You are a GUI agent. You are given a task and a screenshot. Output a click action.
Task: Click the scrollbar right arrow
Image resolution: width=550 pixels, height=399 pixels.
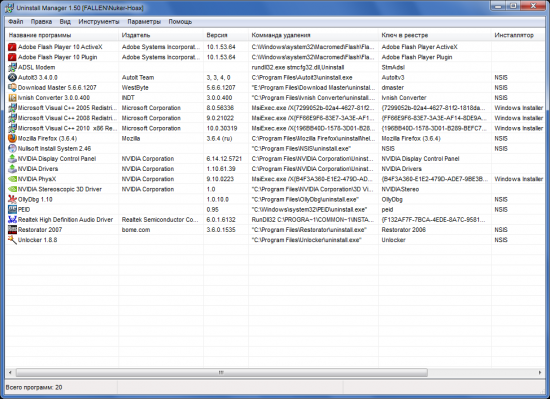pos(540,372)
